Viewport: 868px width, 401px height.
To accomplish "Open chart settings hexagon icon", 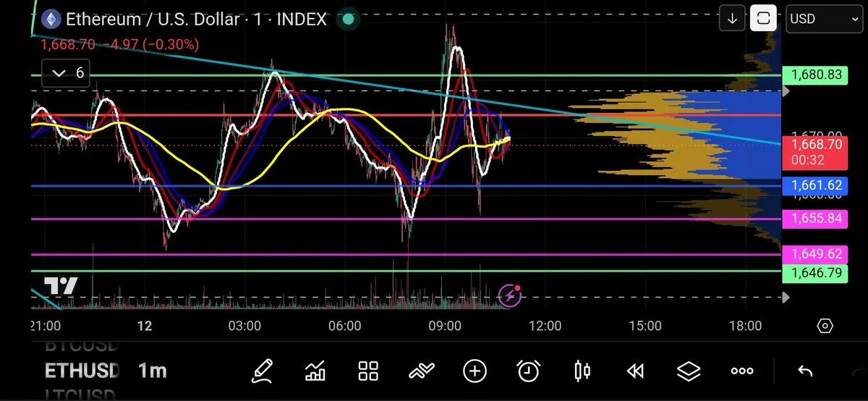I will pyautogui.click(x=825, y=326).
